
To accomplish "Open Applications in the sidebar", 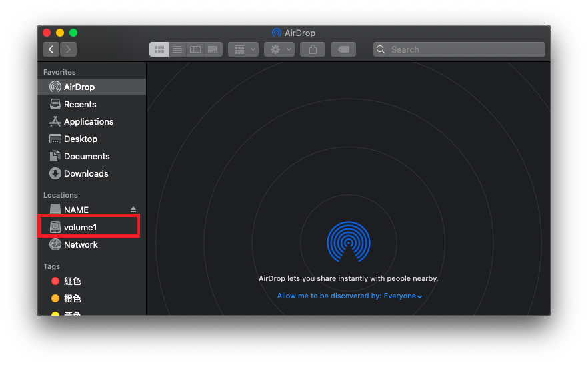I will pyautogui.click(x=91, y=121).
